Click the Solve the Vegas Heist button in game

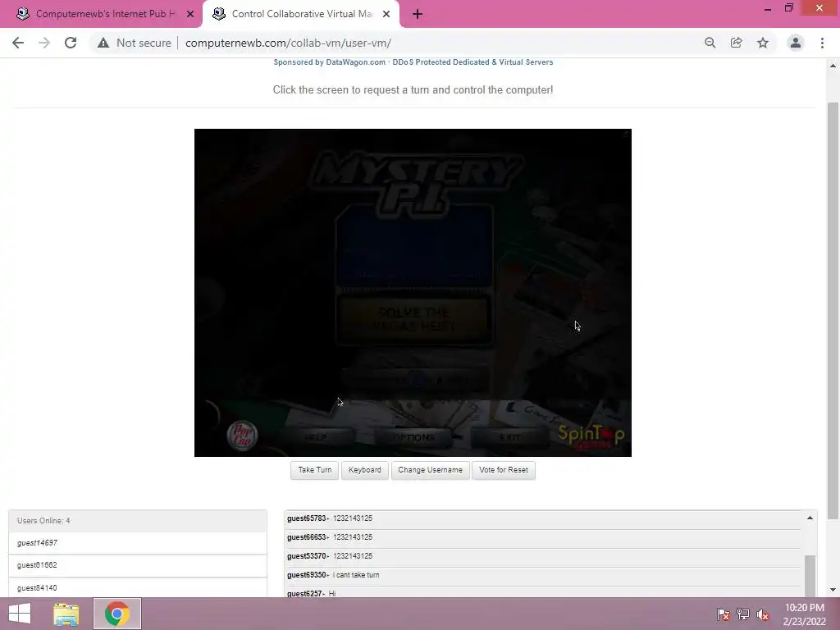pos(413,319)
